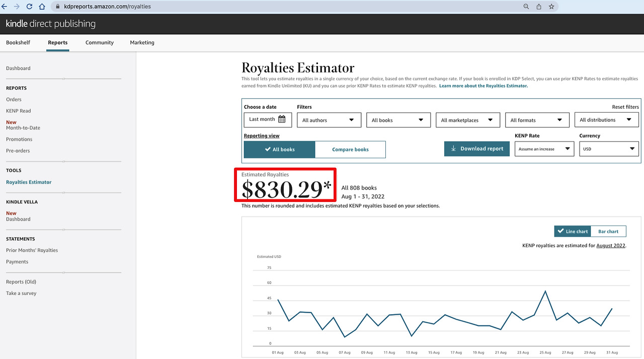Open the Last month date chooser
The image size is (644, 359).
tap(268, 120)
